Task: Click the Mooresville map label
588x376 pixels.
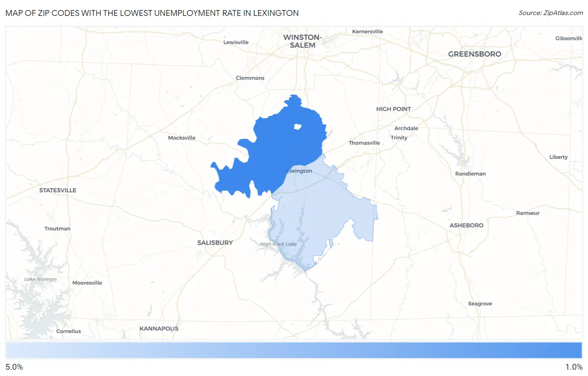Action: (87, 283)
